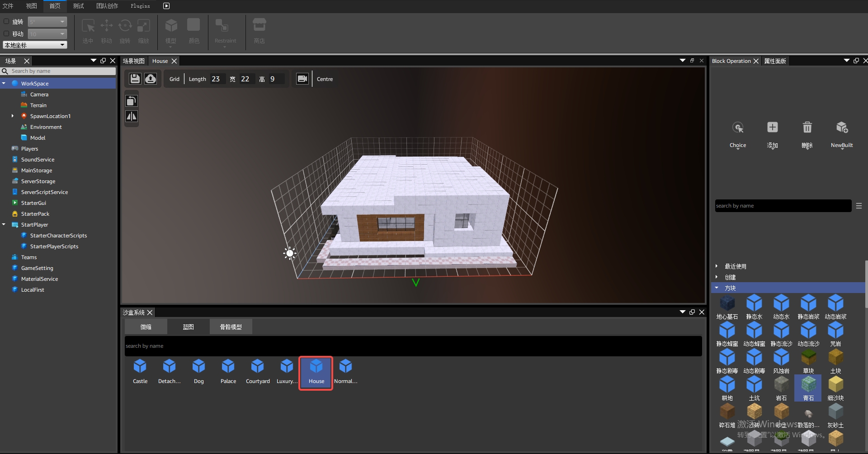Collapse the WorkSpace tree node
The height and width of the screenshot is (454, 868).
[4, 83]
